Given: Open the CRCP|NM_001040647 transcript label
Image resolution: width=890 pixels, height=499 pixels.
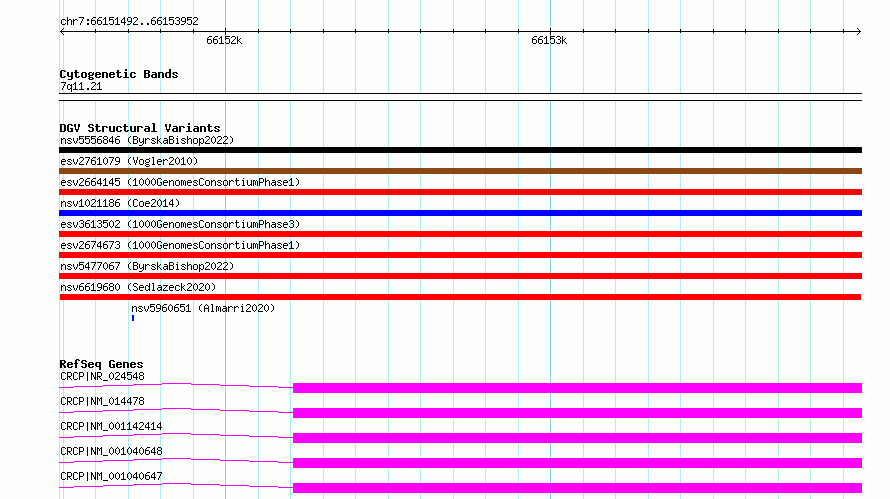Looking at the screenshot, I should [x=111, y=476].
